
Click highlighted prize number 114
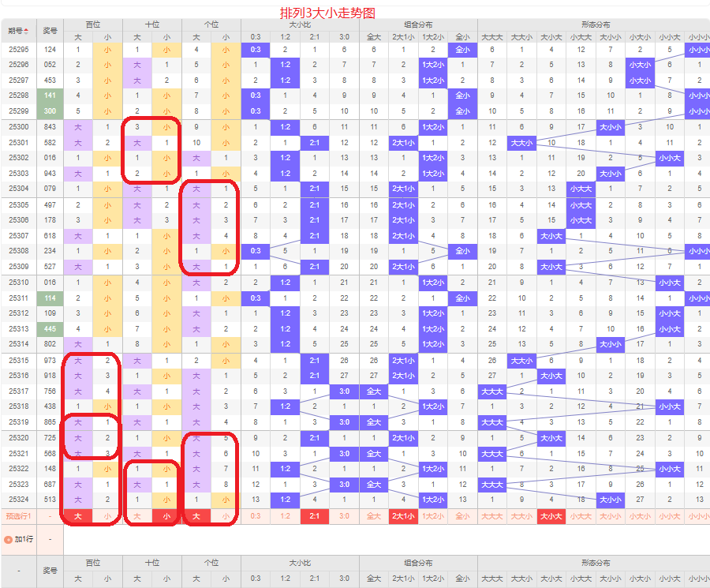point(50,298)
